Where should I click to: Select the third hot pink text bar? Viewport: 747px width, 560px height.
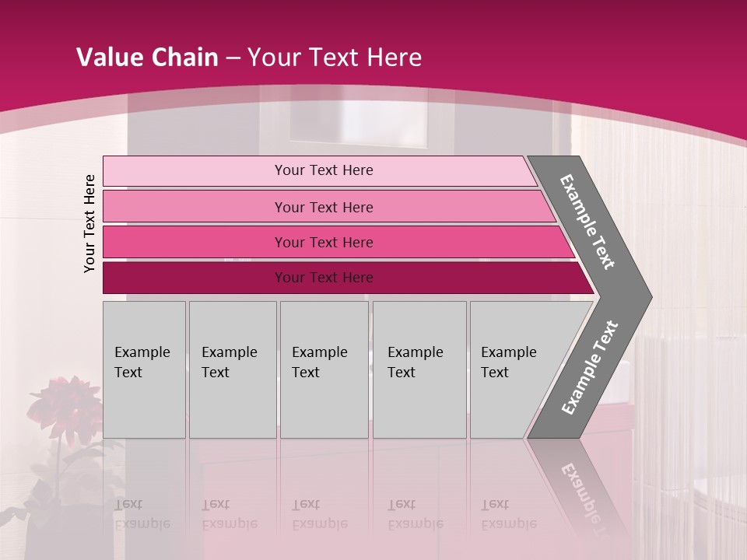click(338, 242)
